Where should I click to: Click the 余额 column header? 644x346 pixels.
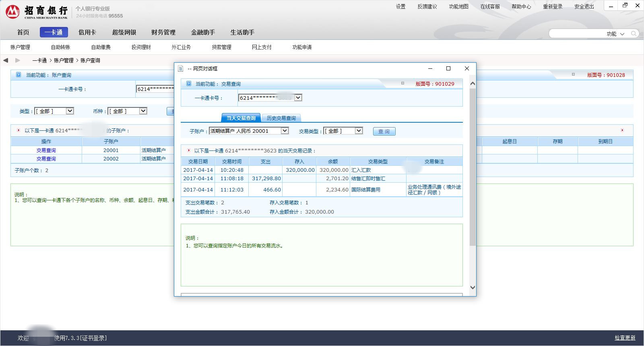333,161
